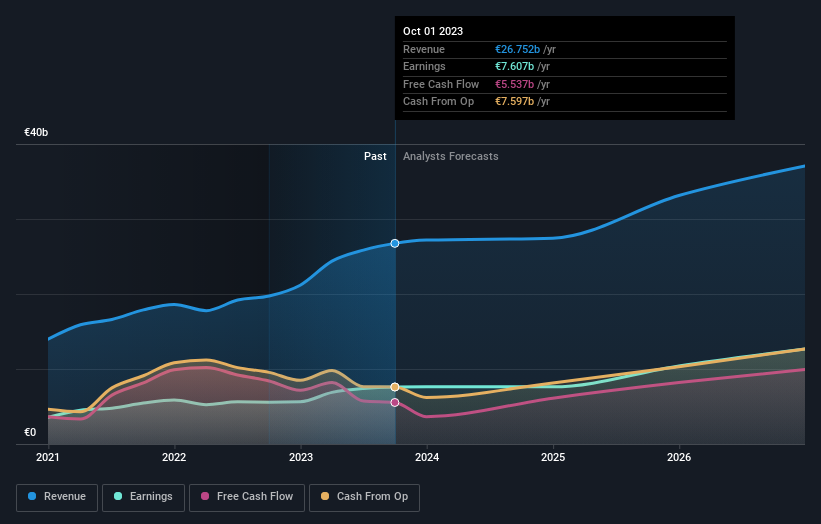Screen dimensions: 821x524
Task: Click the 2022 x-axis label
Action: pyautogui.click(x=174, y=458)
